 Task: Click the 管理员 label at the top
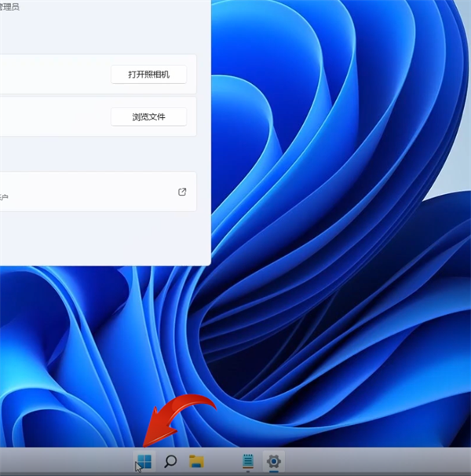pos(9,6)
